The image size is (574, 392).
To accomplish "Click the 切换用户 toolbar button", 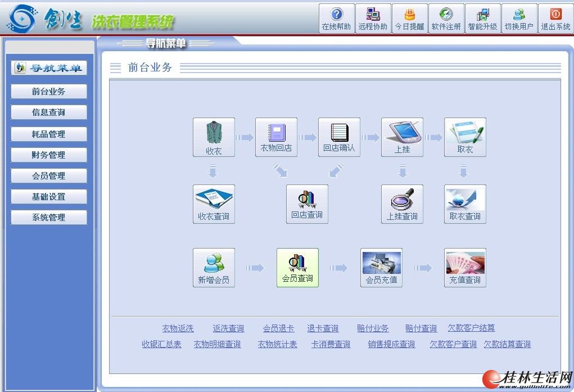I will tap(519, 19).
